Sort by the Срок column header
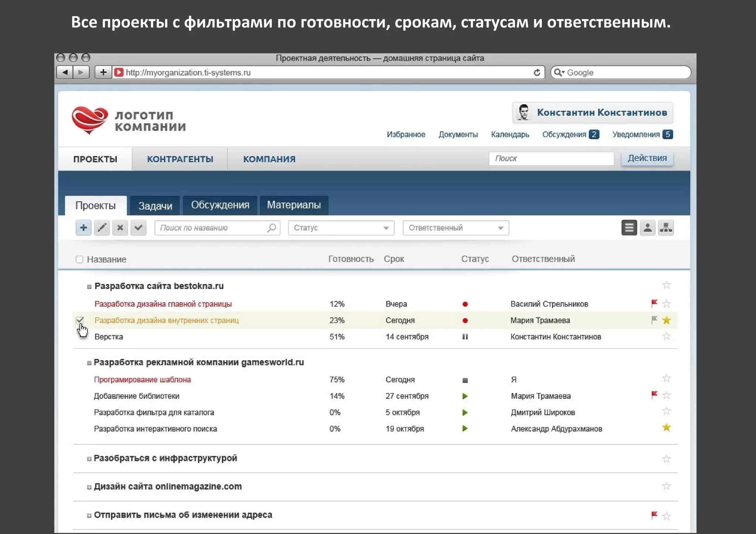The width and height of the screenshot is (756, 534). tap(394, 259)
